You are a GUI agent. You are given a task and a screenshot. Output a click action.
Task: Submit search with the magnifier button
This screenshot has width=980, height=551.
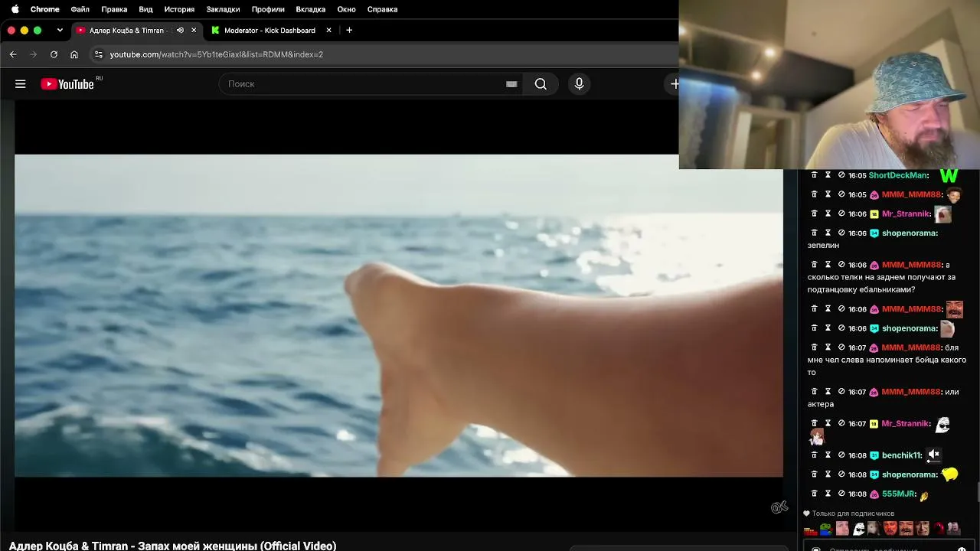pos(541,84)
